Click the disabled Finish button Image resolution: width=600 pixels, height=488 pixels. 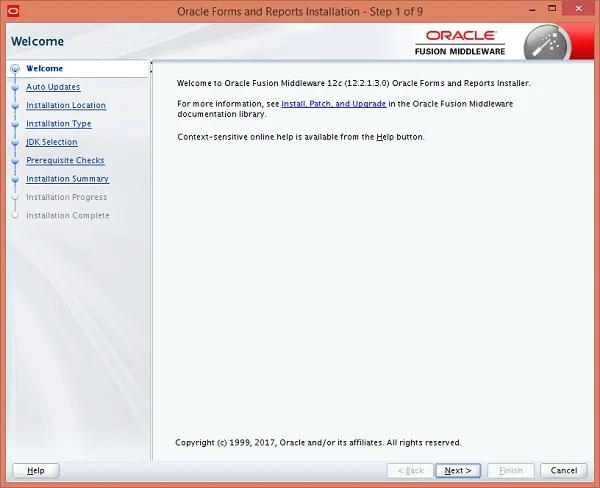point(510,470)
